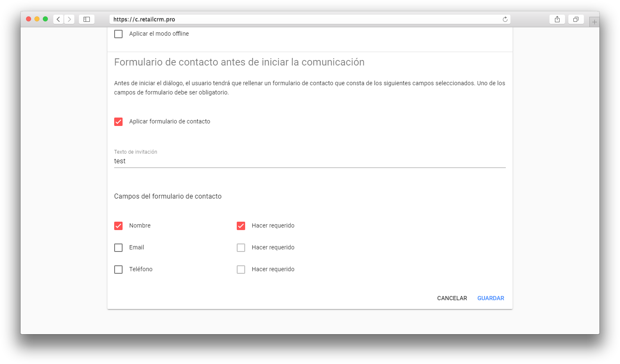Click the Campos del formulario de contacto heading
Image resolution: width=620 pixels, height=364 pixels.
coord(168,196)
